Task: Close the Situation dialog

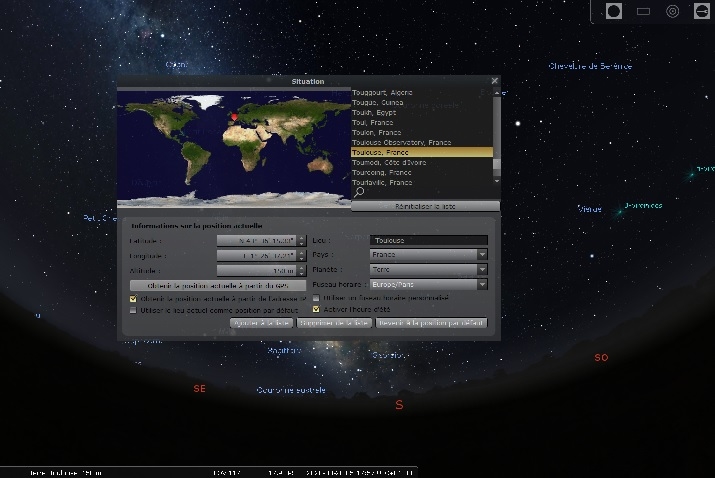Action: click(x=495, y=81)
